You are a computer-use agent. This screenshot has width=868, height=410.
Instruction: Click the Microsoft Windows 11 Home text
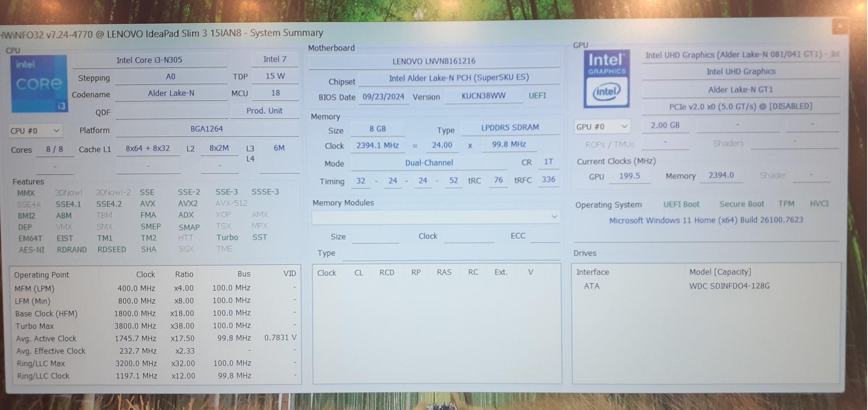706,220
